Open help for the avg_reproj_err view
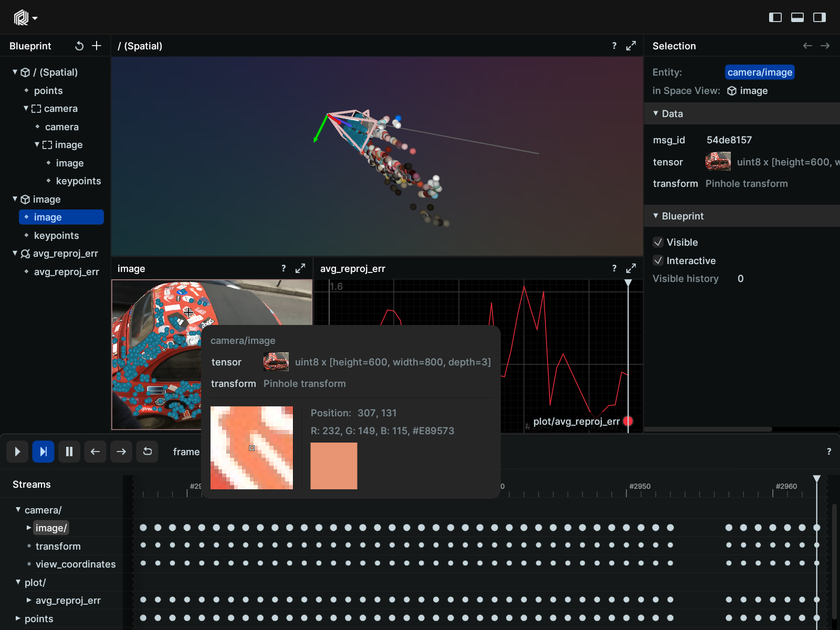The width and height of the screenshot is (840, 630). point(614,268)
